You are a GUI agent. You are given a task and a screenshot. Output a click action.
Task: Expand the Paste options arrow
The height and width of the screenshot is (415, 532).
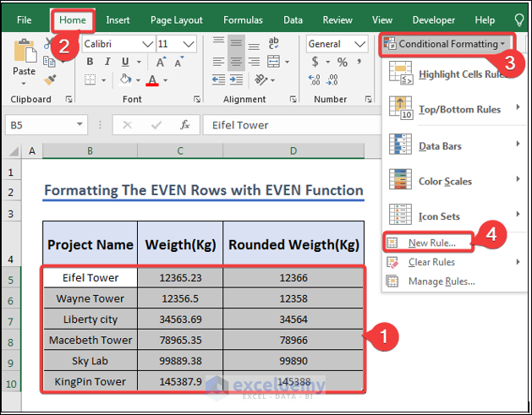(x=24, y=84)
